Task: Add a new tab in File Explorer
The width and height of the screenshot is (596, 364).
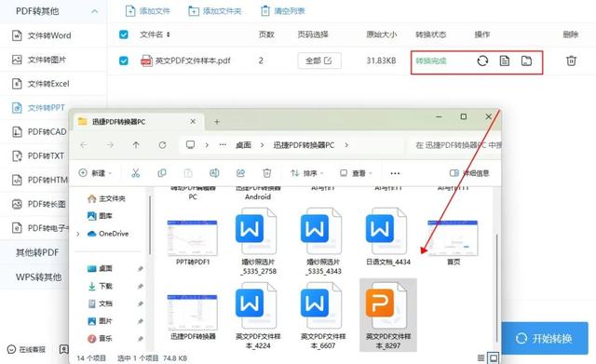Action: tap(217, 122)
